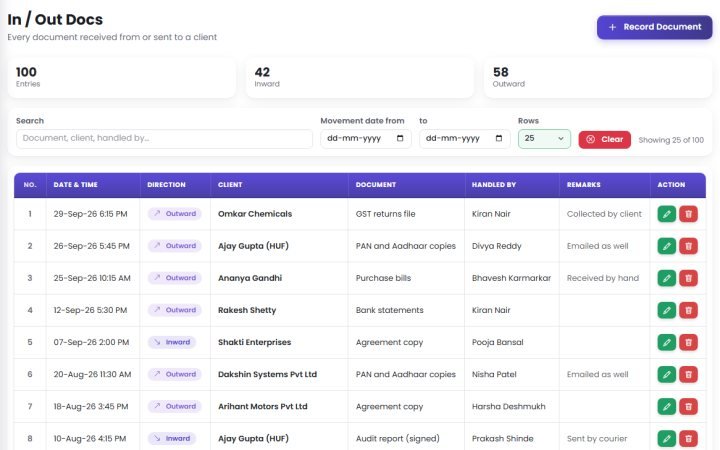Click handler name Divya Reddy
The height and width of the screenshot is (450, 720).
click(x=496, y=246)
